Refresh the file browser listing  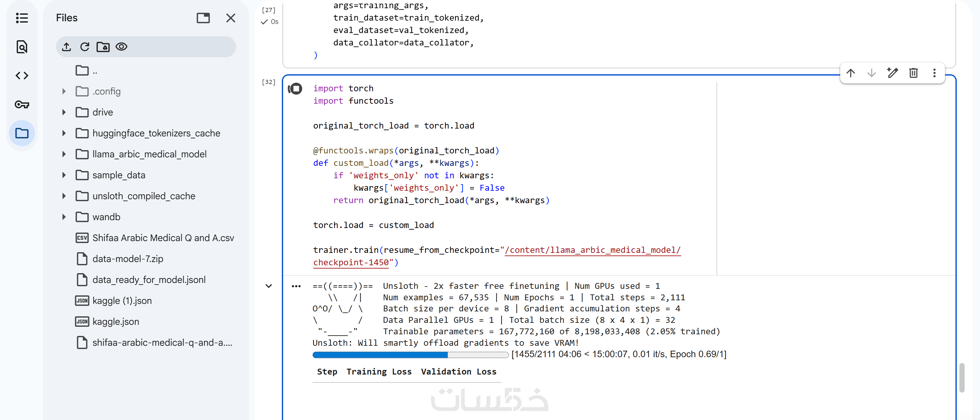[84, 47]
